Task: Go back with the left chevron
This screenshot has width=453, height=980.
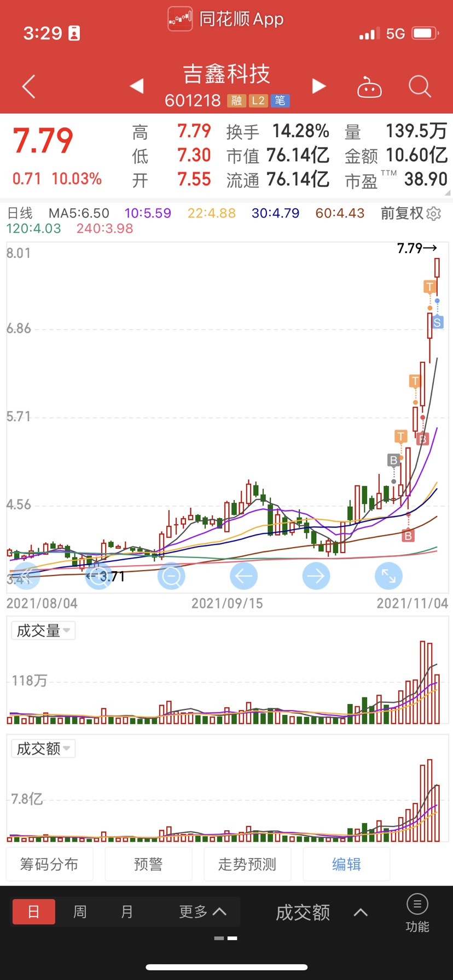Action: pos(28,86)
